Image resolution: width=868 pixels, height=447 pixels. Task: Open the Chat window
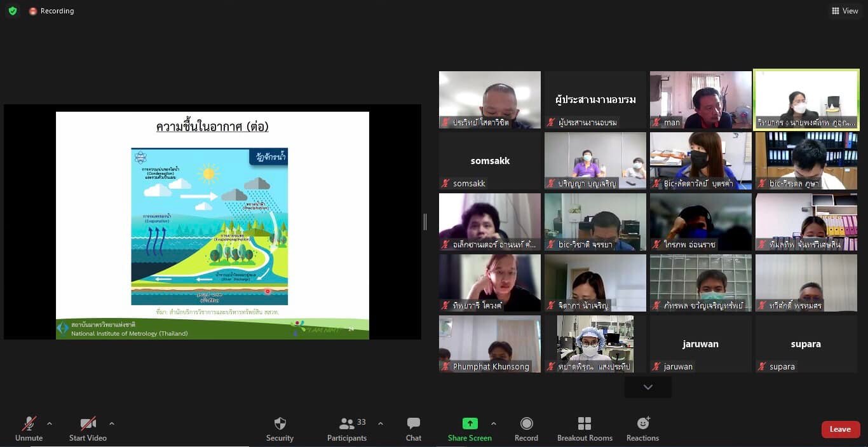(x=414, y=429)
